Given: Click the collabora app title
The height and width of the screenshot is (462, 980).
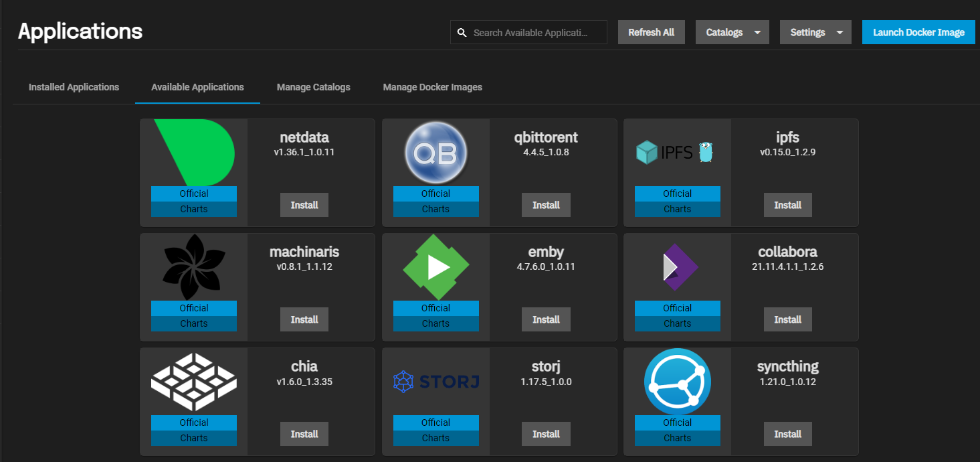Looking at the screenshot, I should coord(787,252).
